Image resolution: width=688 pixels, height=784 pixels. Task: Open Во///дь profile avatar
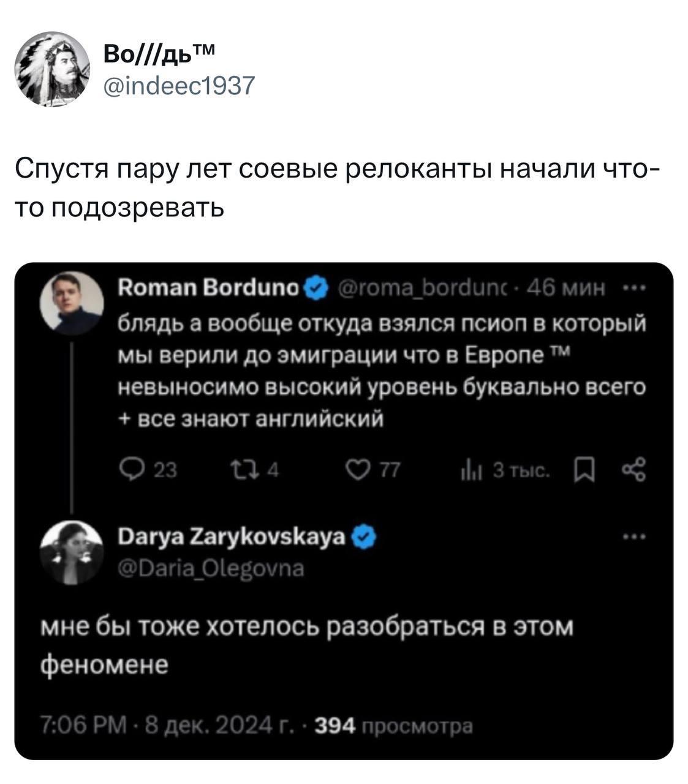[x=52, y=69]
